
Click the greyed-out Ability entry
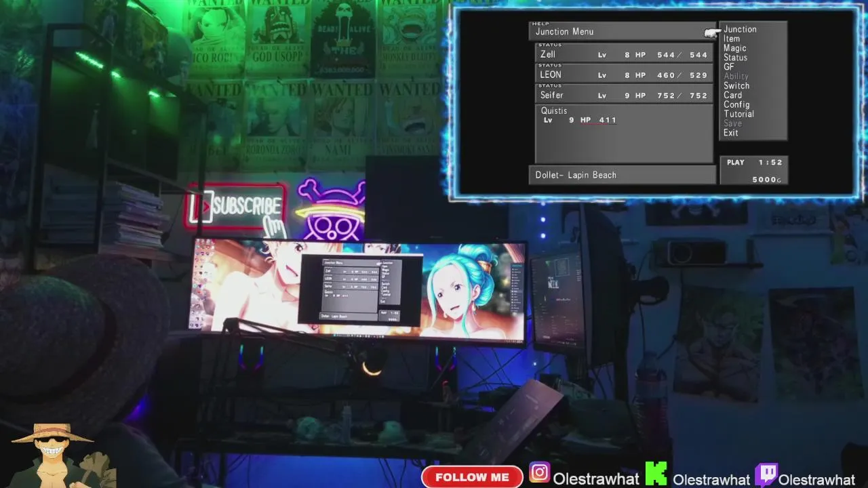coord(736,77)
